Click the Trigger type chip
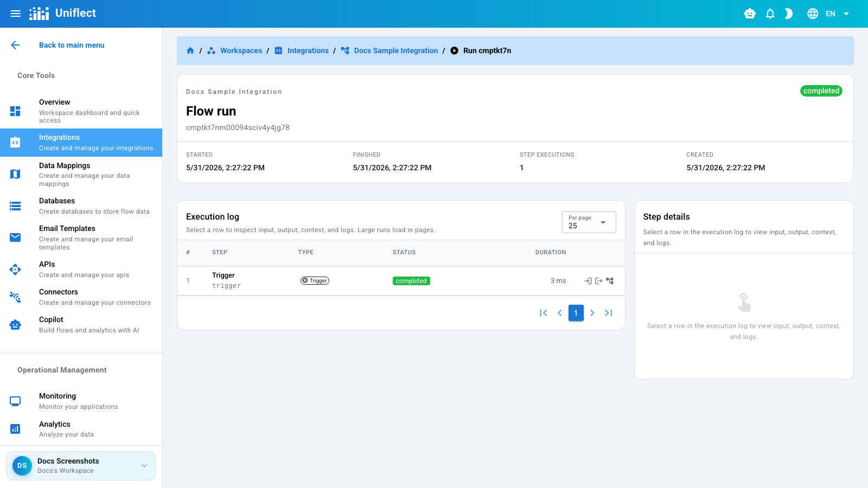The image size is (868, 488). pyautogui.click(x=315, y=281)
